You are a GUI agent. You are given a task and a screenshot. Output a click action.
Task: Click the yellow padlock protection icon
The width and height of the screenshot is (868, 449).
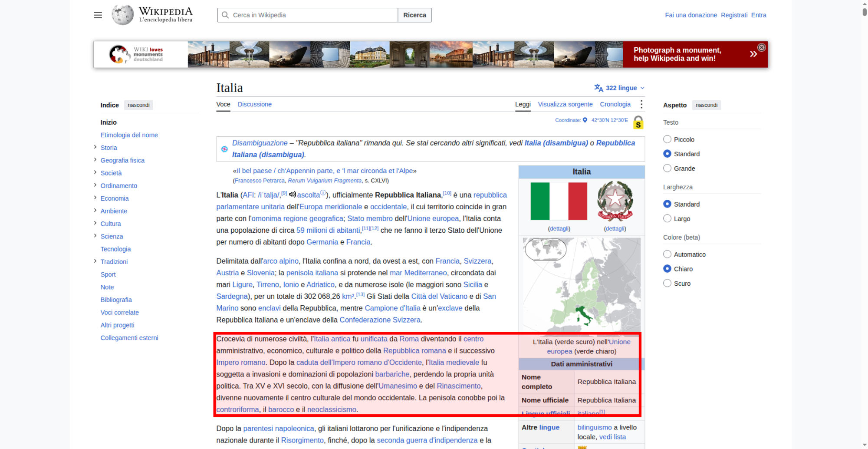tap(638, 122)
